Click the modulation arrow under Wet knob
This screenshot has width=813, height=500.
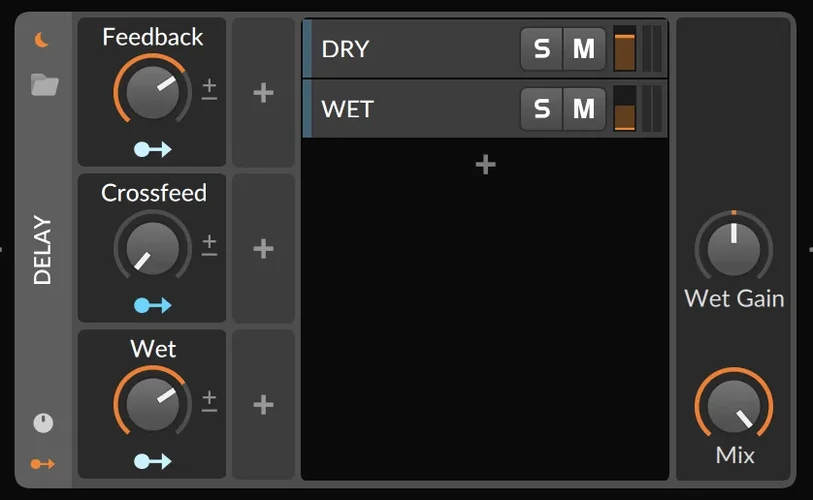point(153,461)
